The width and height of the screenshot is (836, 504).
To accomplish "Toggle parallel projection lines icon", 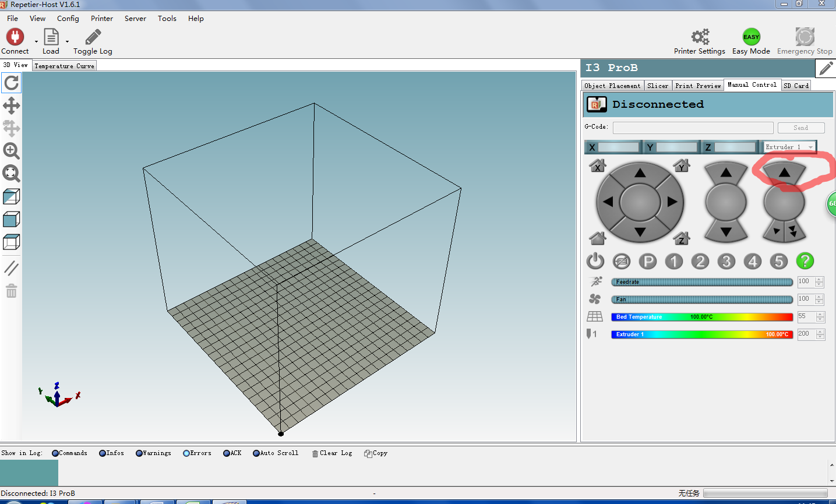I will pyautogui.click(x=11, y=268).
